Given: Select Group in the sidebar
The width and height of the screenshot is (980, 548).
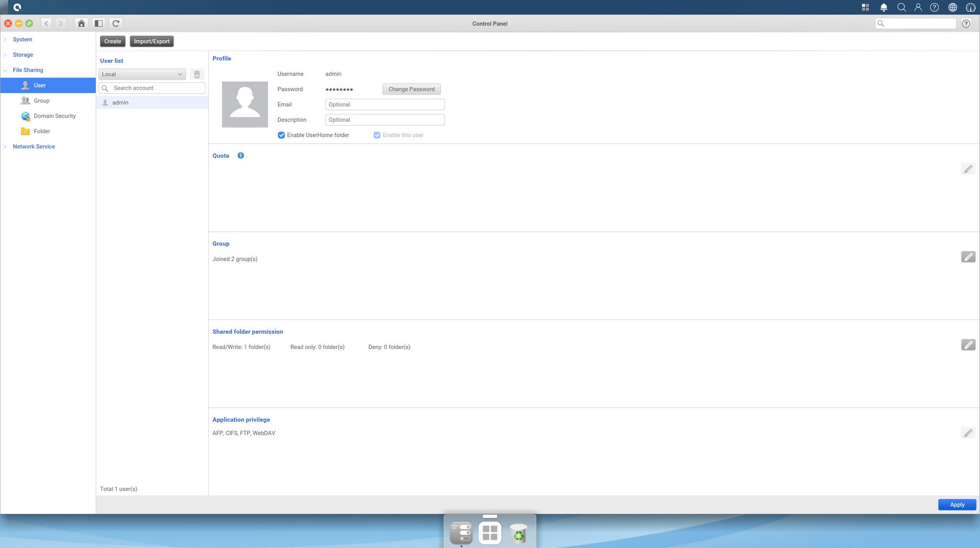Looking at the screenshot, I should 48,101.
